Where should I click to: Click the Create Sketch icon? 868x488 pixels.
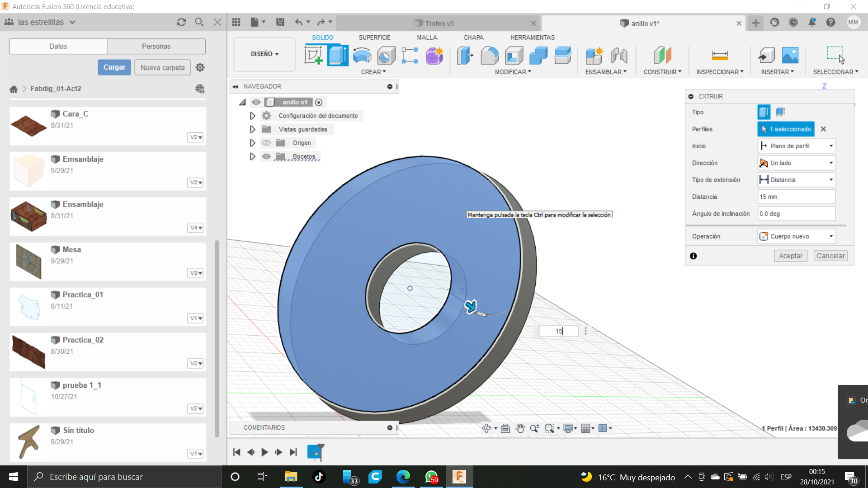(x=313, y=56)
